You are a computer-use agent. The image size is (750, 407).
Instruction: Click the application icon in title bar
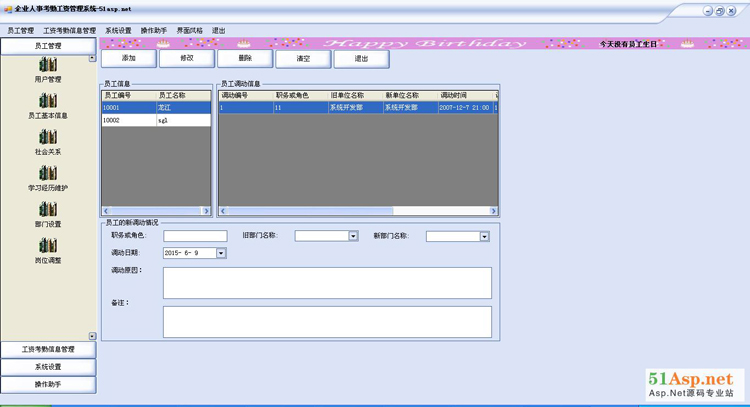pos(7,8)
